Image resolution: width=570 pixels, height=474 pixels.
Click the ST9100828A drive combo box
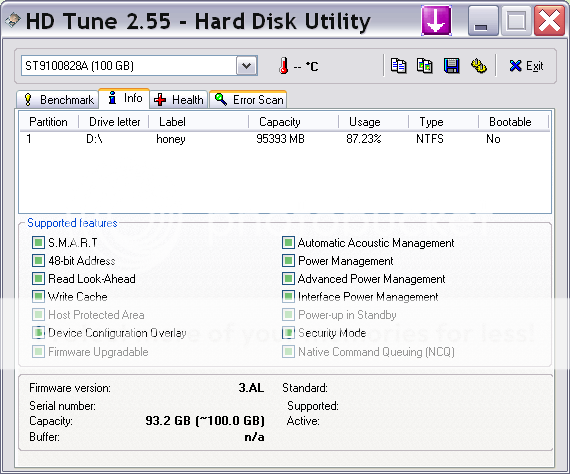click(x=139, y=66)
